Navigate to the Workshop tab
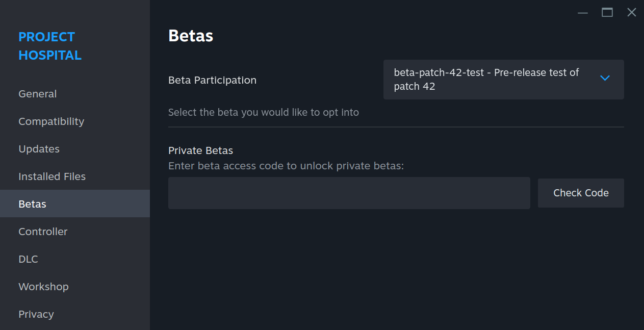 coord(43,287)
